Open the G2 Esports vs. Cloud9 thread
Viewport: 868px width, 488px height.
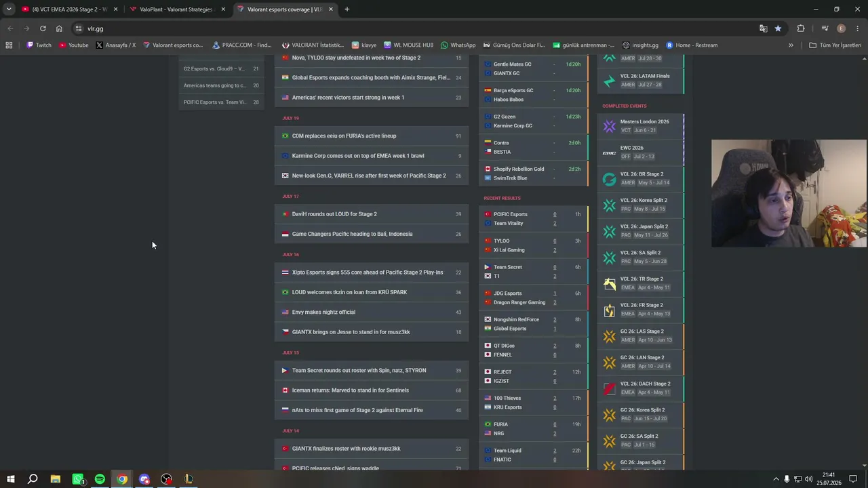(221, 68)
